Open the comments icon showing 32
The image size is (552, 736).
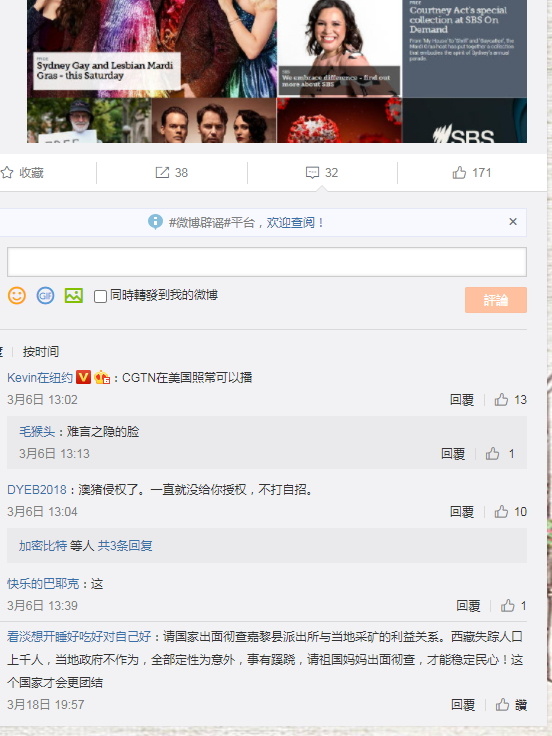pos(312,173)
